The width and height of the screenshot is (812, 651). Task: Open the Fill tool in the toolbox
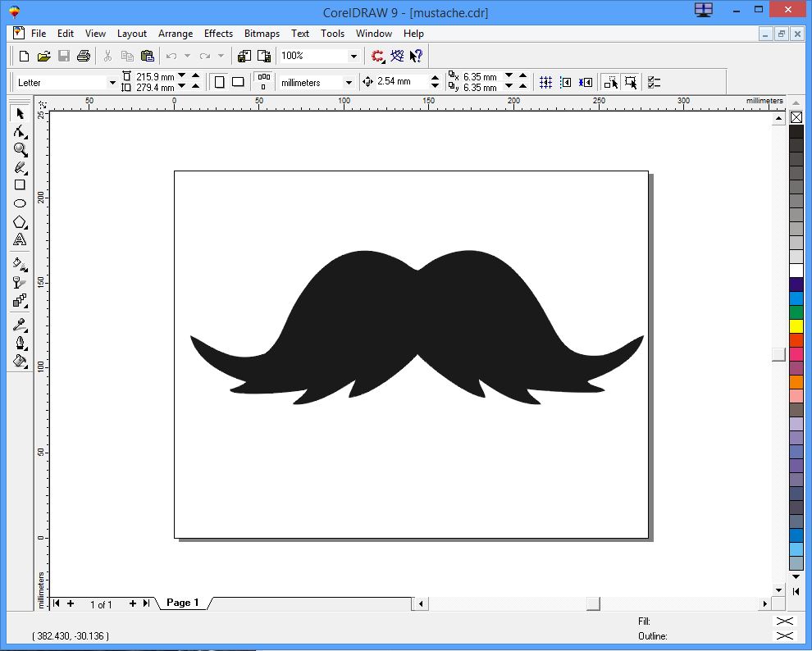[x=20, y=361]
